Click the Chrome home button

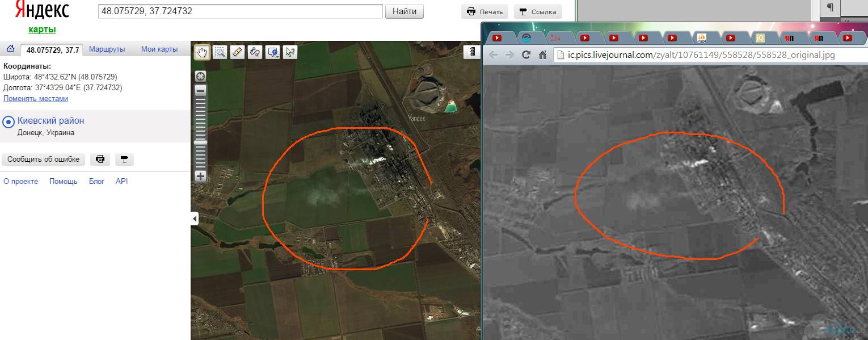pyautogui.click(x=542, y=54)
